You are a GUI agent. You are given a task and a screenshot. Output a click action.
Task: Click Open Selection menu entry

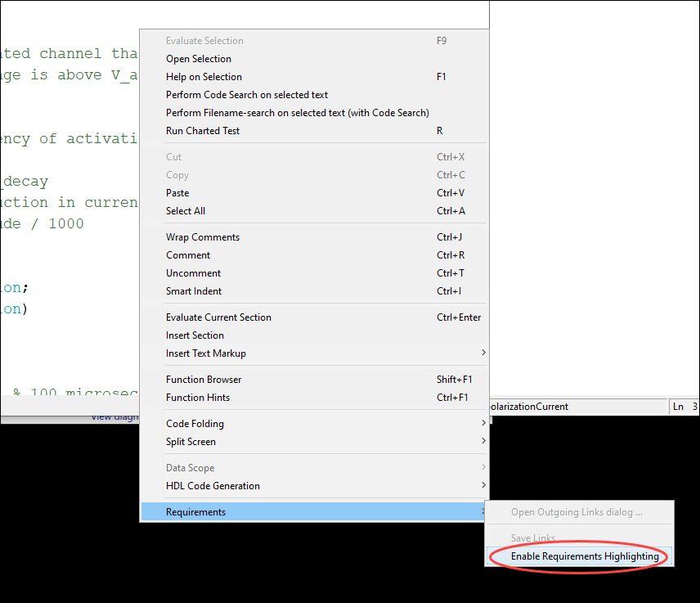point(199,59)
